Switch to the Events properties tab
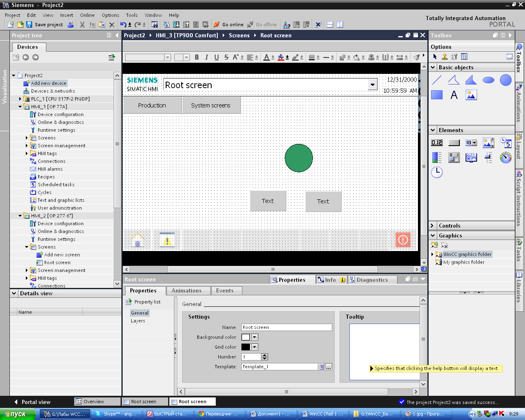Screen dimensions: 525x420 pos(225,290)
